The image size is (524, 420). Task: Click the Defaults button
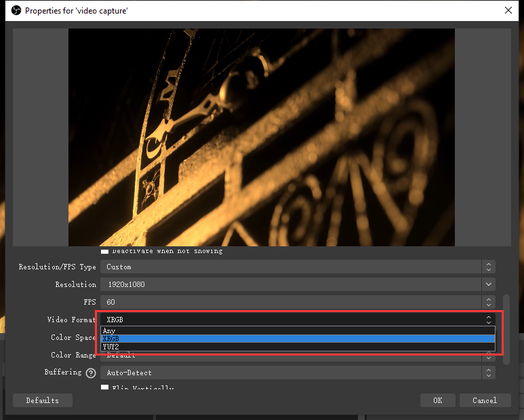click(x=42, y=400)
